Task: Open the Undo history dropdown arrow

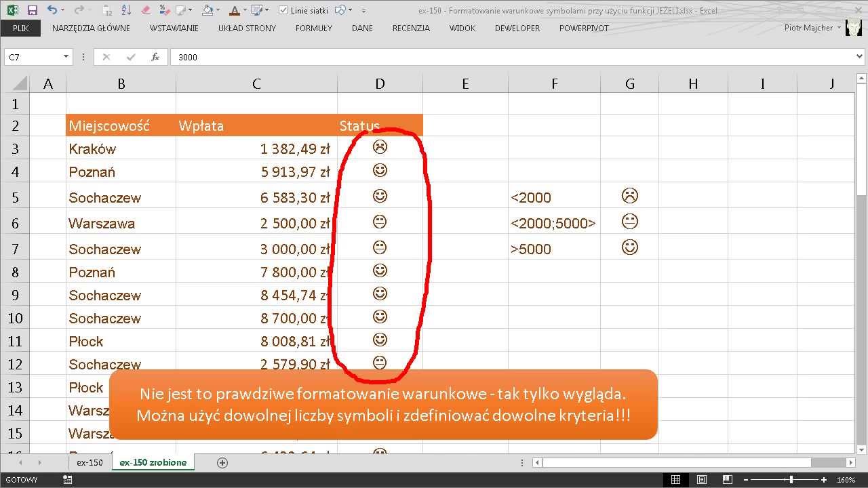Action: pyautogui.click(x=62, y=10)
